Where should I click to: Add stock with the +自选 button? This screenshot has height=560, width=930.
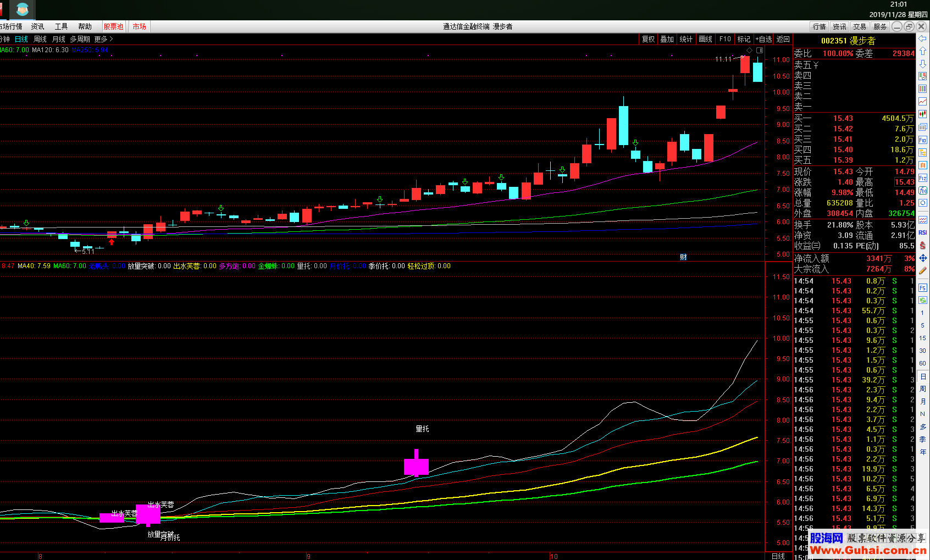763,39
